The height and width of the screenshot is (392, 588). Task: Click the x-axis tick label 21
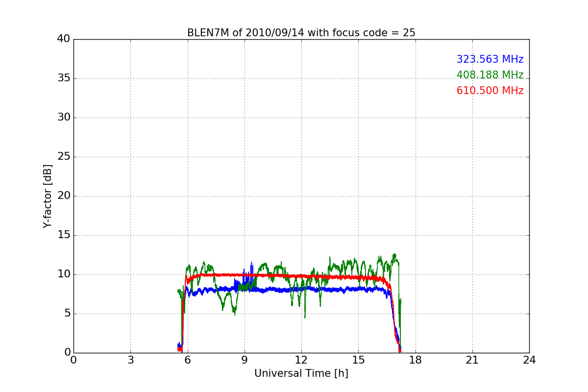coord(472,360)
